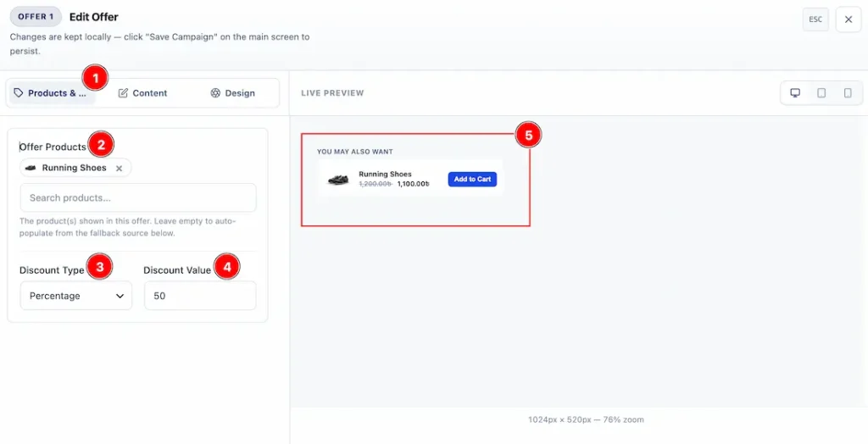Click the Running Shoes thumbnail in preview
This screenshot has height=444, width=868.
(x=338, y=180)
